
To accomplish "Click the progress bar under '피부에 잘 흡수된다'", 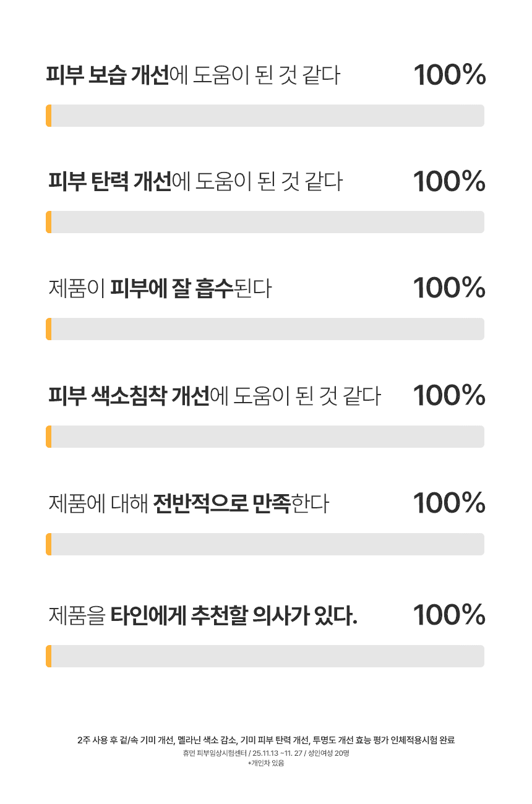I will pos(265,329).
